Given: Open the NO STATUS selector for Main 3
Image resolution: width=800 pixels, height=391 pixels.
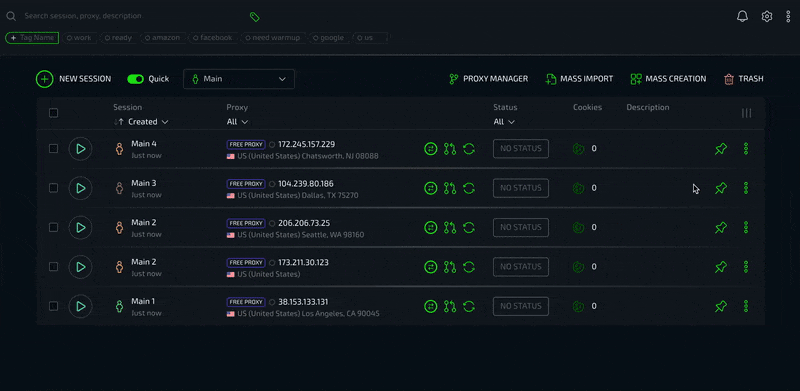Looking at the screenshot, I should 521,188.
